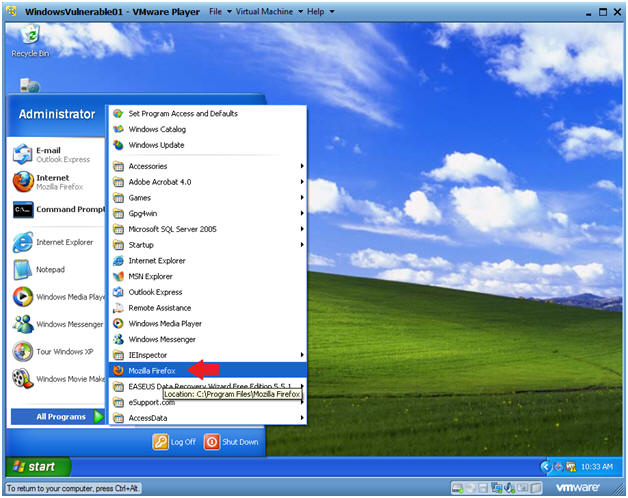
Task: Open Windows Movie Maker
Action: pyautogui.click(x=22, y=379)
